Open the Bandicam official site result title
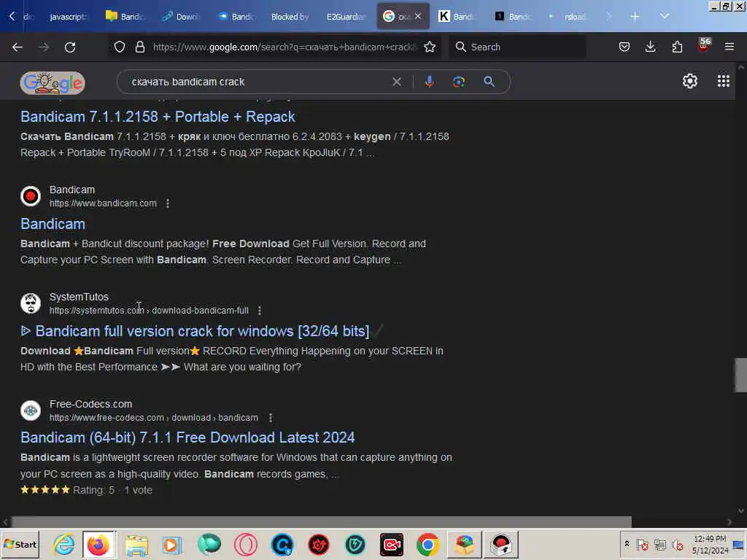The image size is (747, 560). (53, 224)
